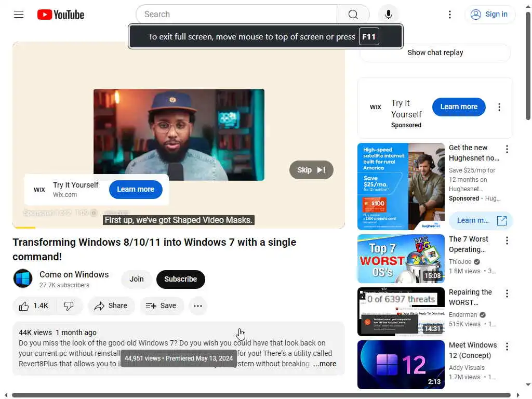The image size is (532, 399).
Task: Open Repairing the WORST video thumbnail
Action: tap(401, 312)
